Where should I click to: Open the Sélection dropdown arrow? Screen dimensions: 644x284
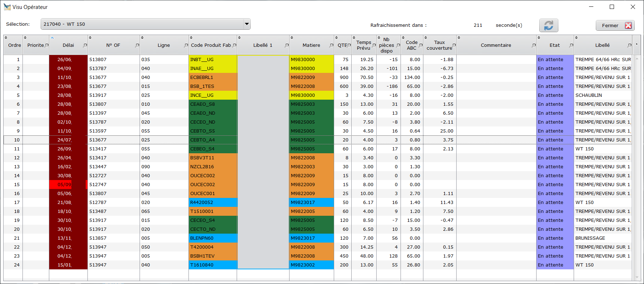246,24
